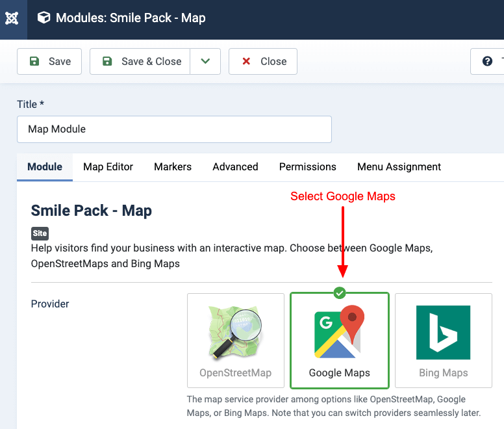Open the Permissions tab
This screenshot has width=504, height=429.
[x=308, y=167]
